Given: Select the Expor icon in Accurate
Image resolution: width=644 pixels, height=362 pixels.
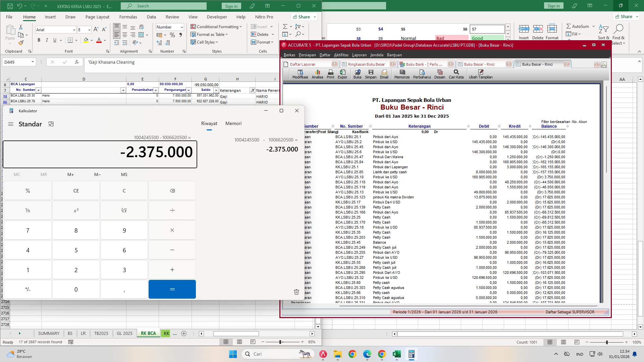Looking at the screenshot, I should pyautogui.click(x=342, y=74).
